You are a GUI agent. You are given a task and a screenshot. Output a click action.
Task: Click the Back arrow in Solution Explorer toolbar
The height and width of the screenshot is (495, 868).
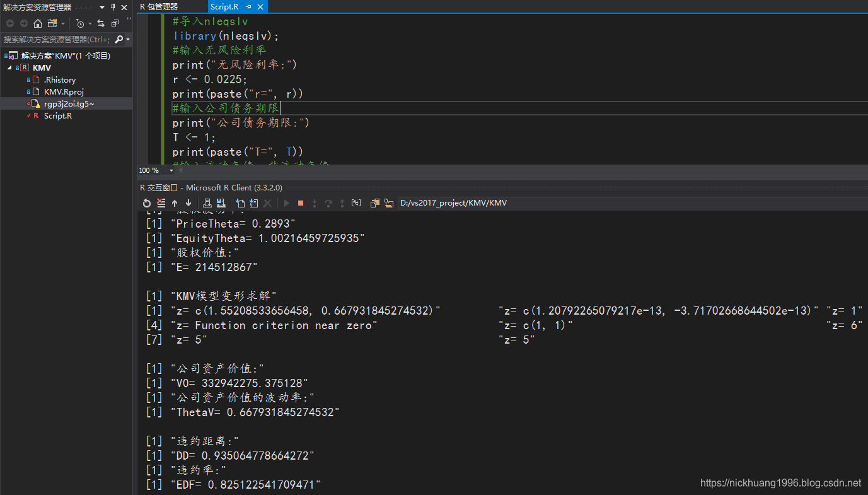click(x=10, y=23)
